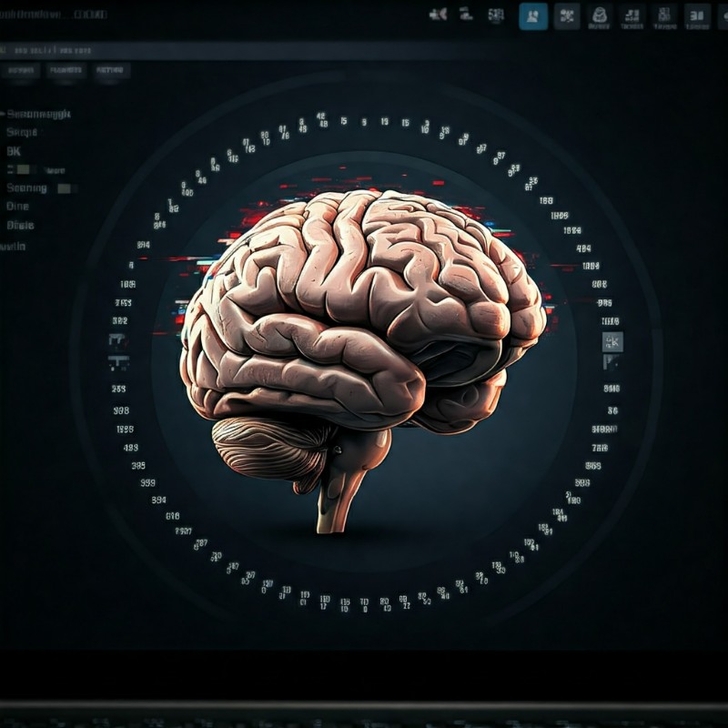Toggle the switch next to Seoning

65,188
